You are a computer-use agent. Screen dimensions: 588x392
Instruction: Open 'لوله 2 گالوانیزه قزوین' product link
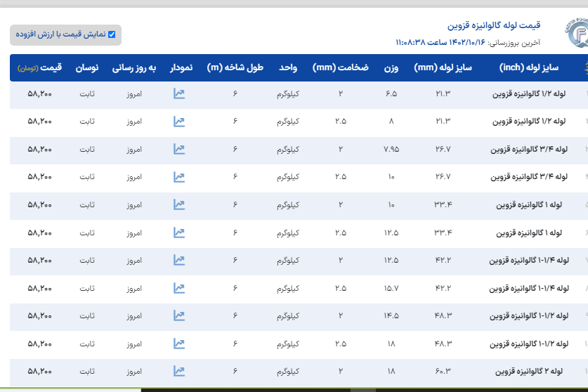[528, 371]
